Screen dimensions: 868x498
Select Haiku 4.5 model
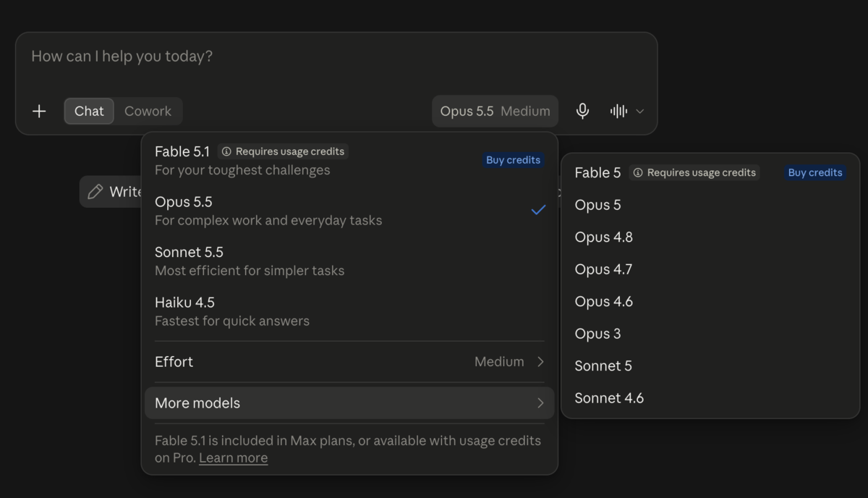pos(349,311)
